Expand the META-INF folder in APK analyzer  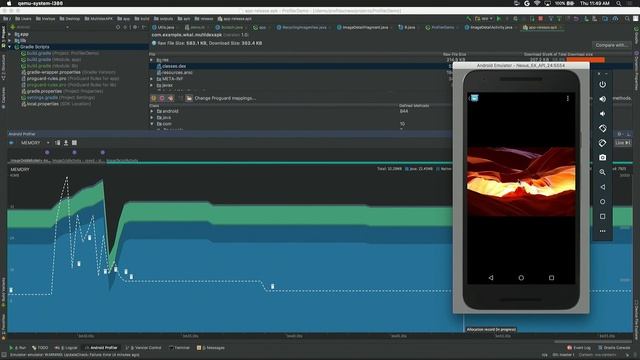pos(152,79)
